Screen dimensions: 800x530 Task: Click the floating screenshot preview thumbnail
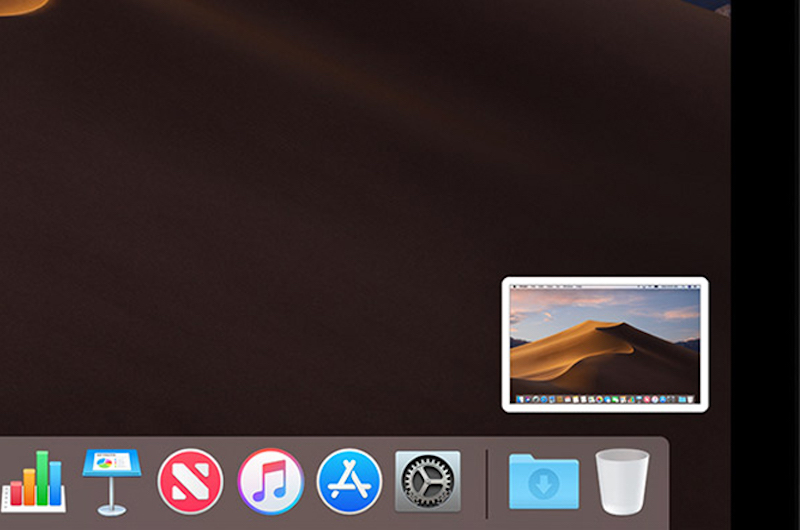pos(605,345)
